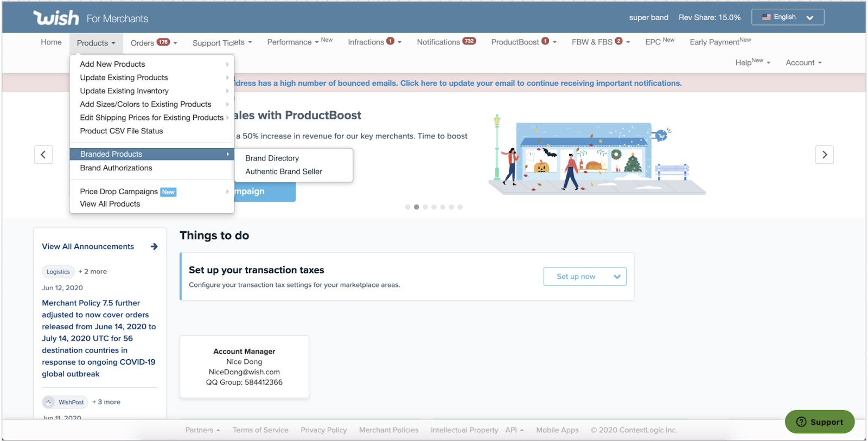Screen dimensions: 868x441
Task: Click the Notifications 732 count badge
Action: (x=469, y=41)
